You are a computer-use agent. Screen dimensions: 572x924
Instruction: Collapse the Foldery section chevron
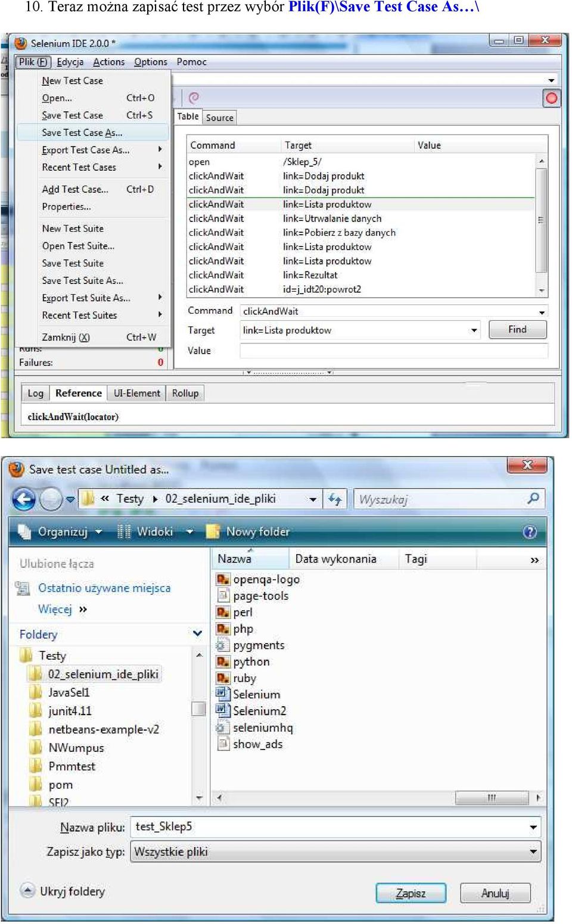coord(197,634)
